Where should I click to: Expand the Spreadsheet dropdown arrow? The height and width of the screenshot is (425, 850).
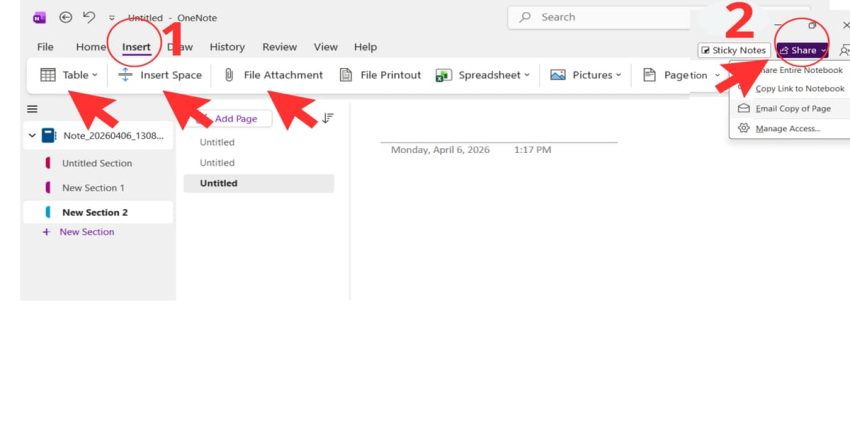[528, 75]
